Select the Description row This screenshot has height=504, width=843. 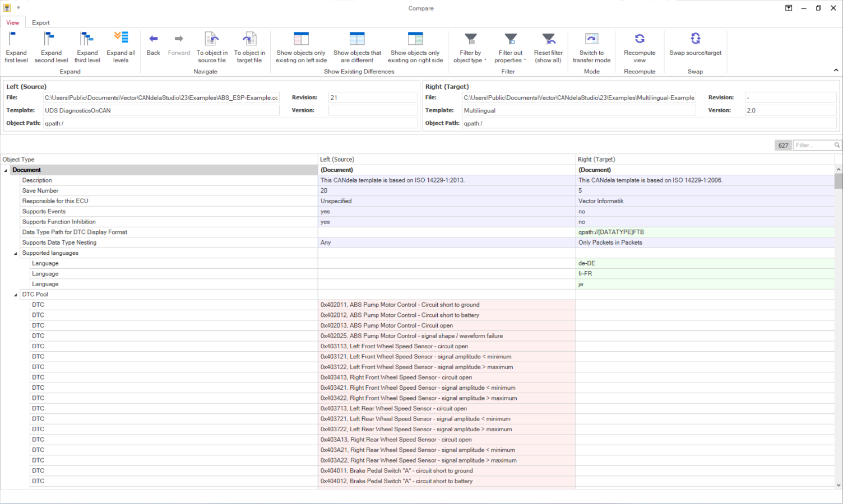click(x=417, y=180)
